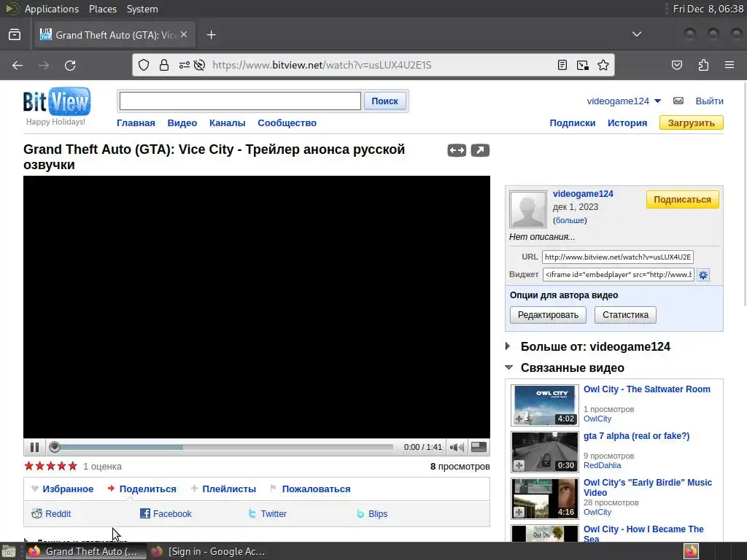
Task: Open the Firefox hamburger menu
Action: pyautogui.click(x=729, y=65)
